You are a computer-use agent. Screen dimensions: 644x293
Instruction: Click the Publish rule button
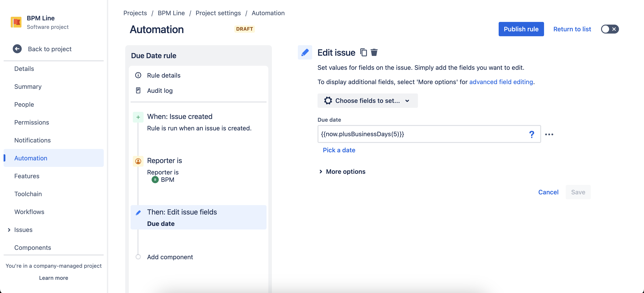[521, 29]
